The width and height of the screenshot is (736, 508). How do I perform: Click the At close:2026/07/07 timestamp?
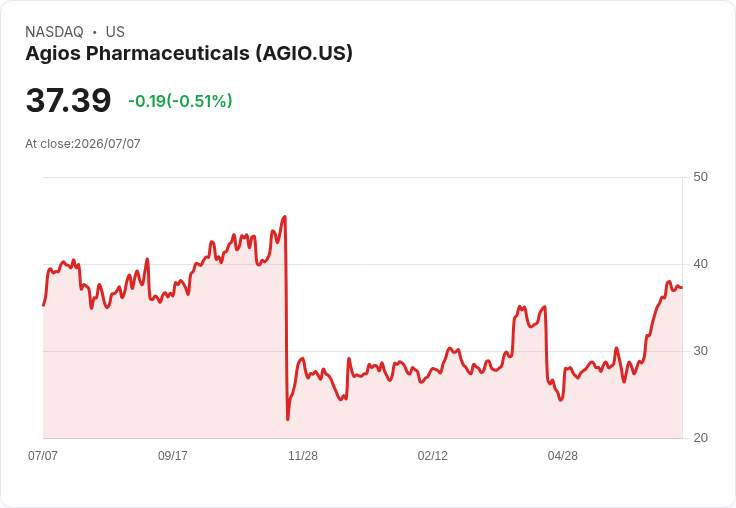(x=83, y=144)
